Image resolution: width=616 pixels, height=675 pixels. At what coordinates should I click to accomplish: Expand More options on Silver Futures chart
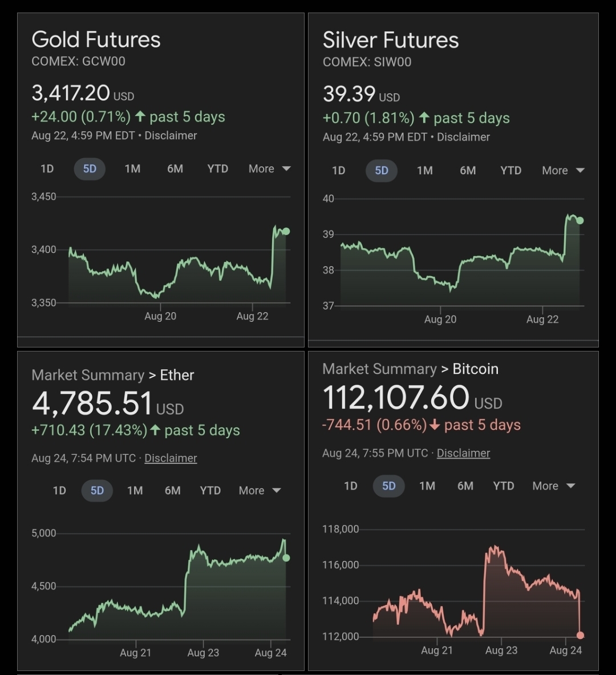[562, 171]
